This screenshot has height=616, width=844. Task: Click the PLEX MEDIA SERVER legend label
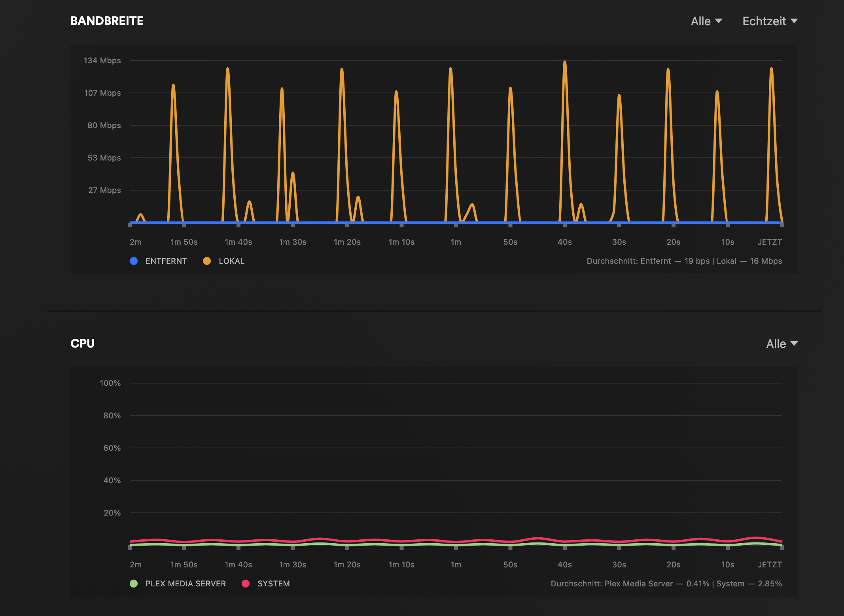click(x=185, y=584)
